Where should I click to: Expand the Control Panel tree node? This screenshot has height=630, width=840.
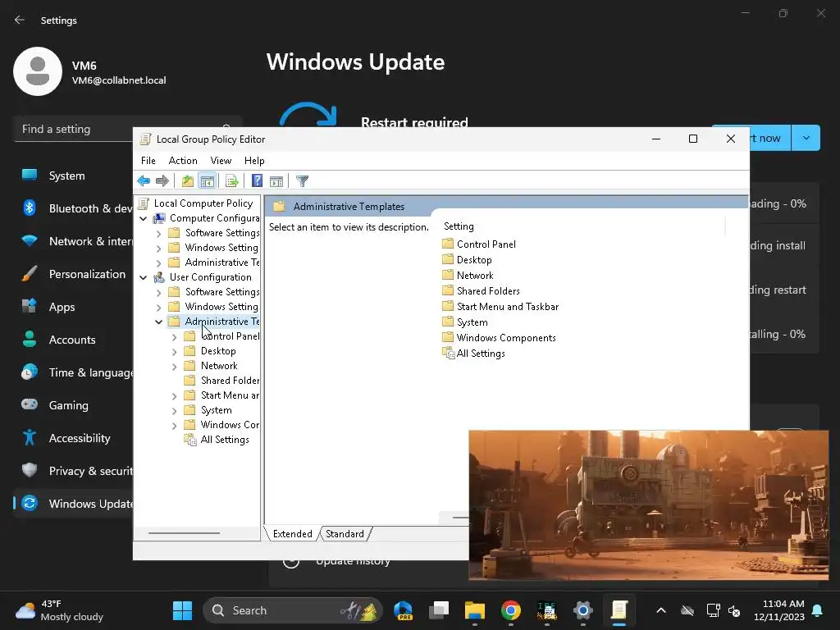pos(174,337)
